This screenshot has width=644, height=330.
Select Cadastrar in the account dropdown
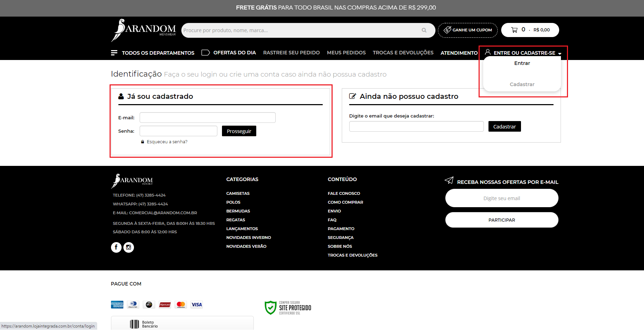coord(522,84)
